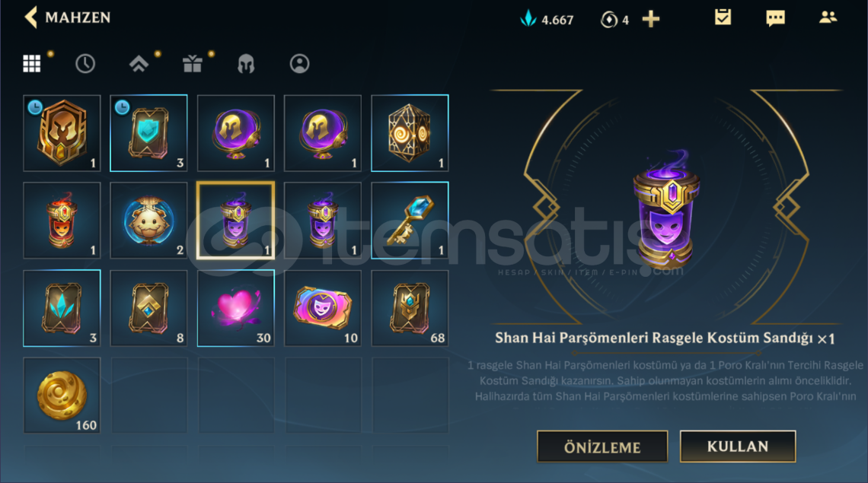Switch to the gift box filter tab

point(192,64)
